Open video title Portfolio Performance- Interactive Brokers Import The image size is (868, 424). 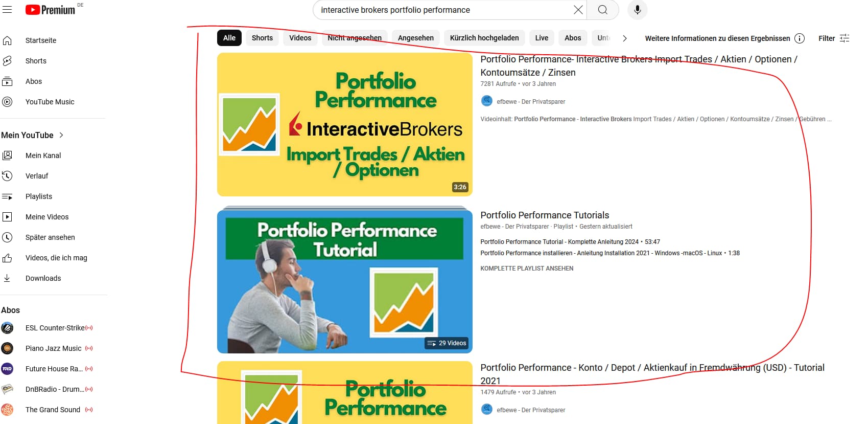pos(639,66)
